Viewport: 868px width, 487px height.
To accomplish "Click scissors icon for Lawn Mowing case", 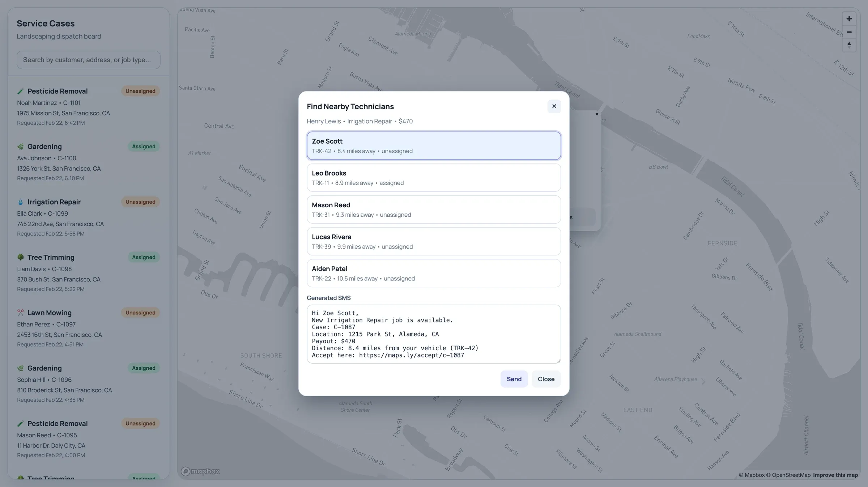I will (21, 313).
